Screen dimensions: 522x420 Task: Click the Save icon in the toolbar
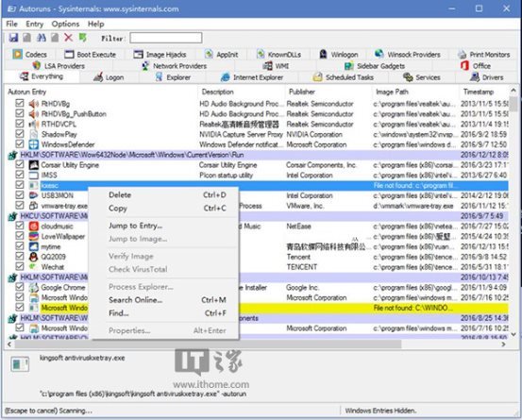pyautogui.click(x=13, y=38)
